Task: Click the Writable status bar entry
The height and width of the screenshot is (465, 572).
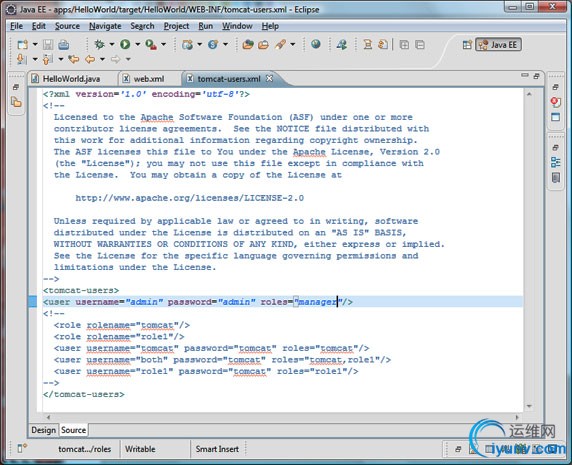Action: click(x=140, y=449)
